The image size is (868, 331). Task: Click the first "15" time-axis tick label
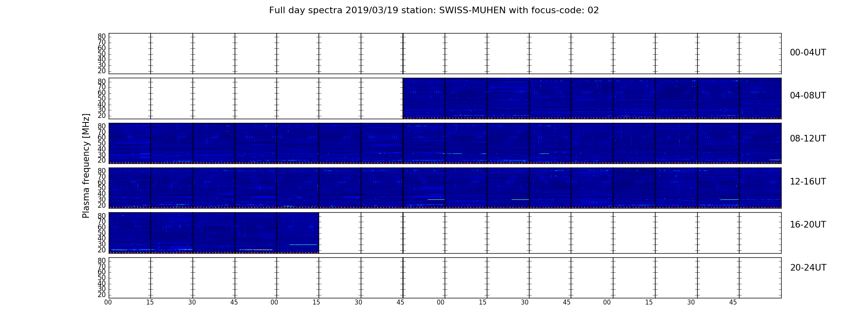coord(150,302)
